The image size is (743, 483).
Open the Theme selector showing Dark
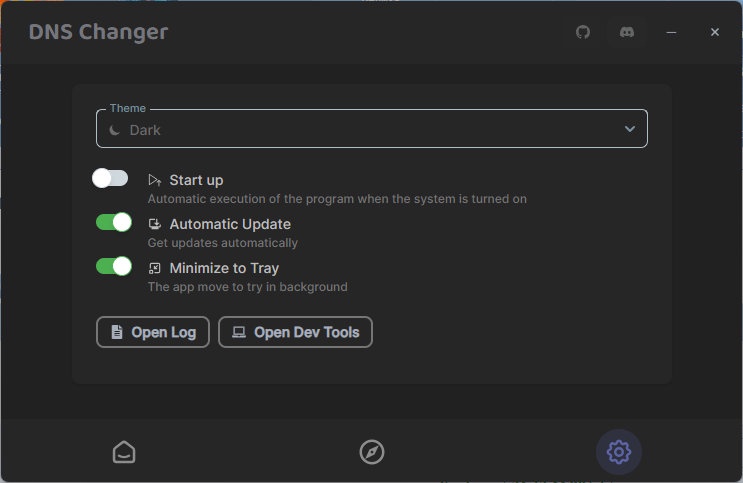pyautogui.click(x=372, y=128)
